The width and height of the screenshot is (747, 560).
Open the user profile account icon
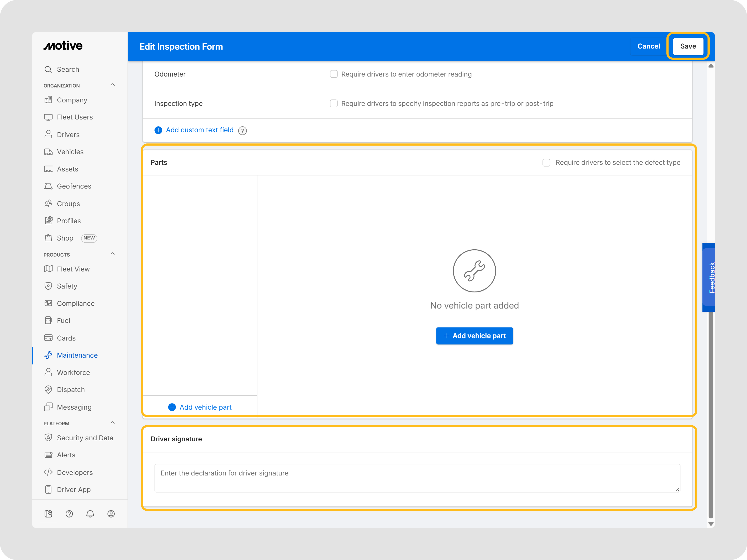(111, 514)
